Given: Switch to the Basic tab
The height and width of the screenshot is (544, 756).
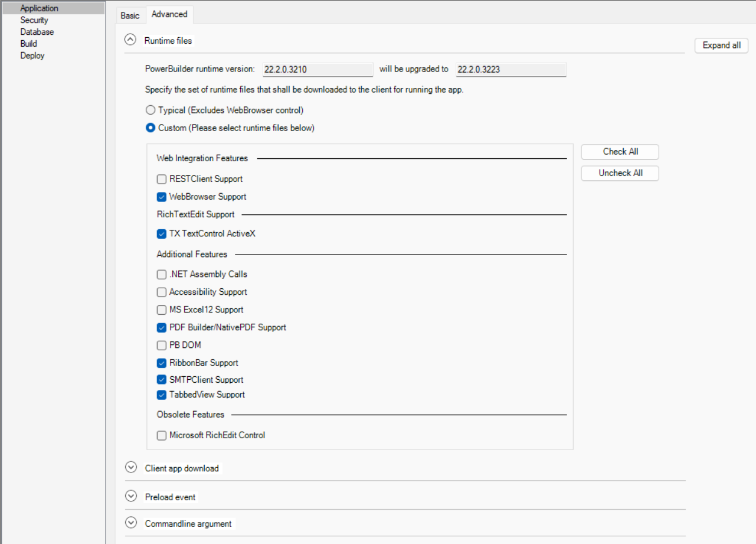Looking at the screenshot, I should [x=130, y=15].
